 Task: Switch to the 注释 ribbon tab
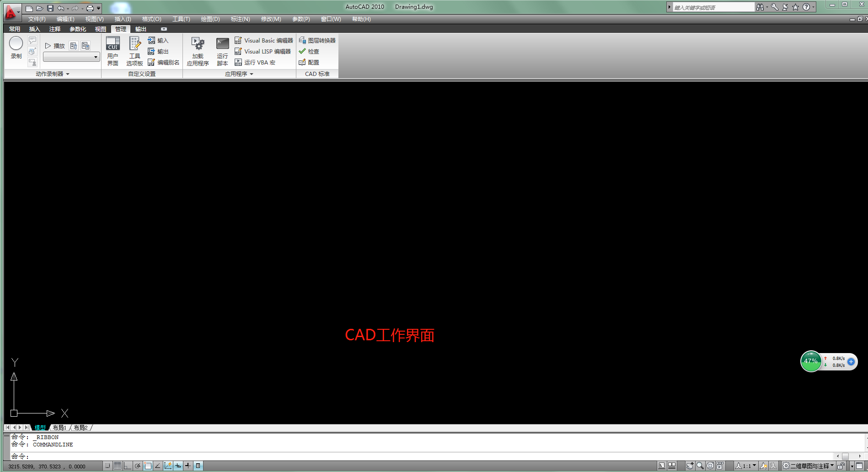[55, 29]
